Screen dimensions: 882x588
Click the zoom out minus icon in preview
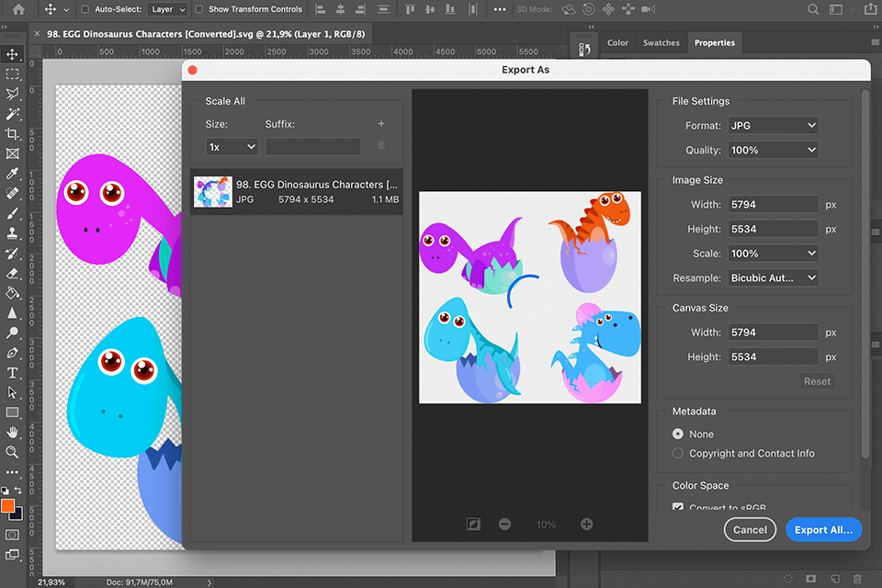(505, 524)
